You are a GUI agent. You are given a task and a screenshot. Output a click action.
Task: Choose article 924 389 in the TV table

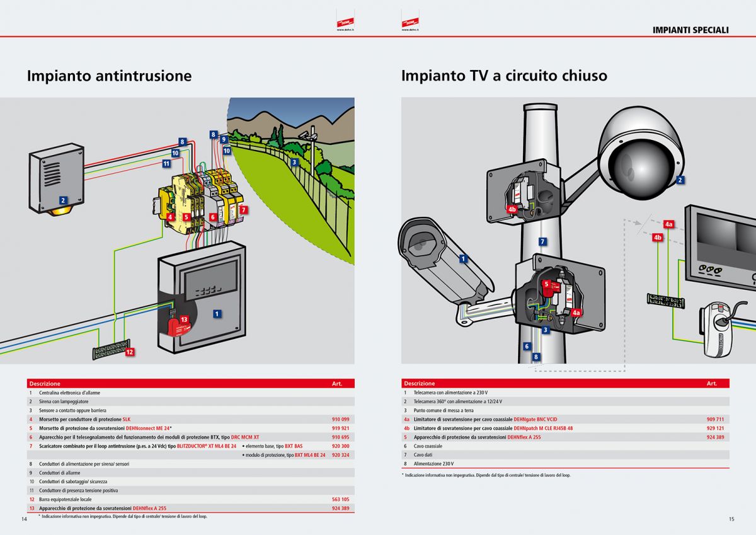(x=715, y=437)
